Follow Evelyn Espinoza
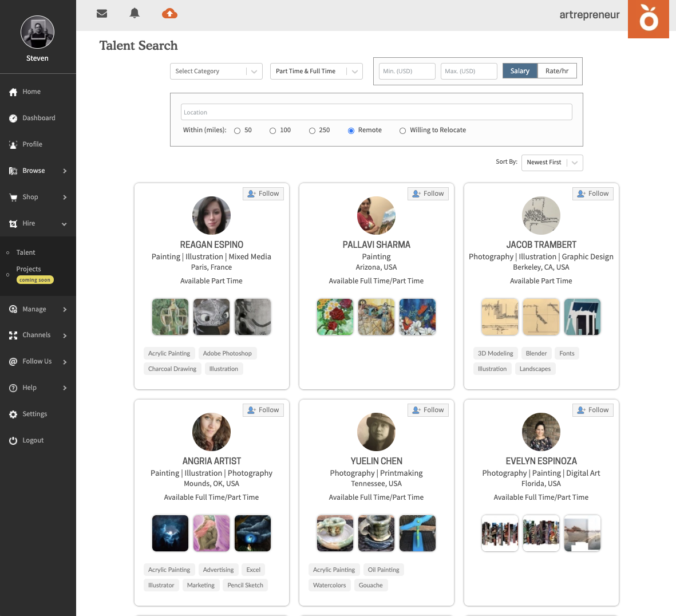676x616 pixels. pyautogui.click(x=593, y=410)
